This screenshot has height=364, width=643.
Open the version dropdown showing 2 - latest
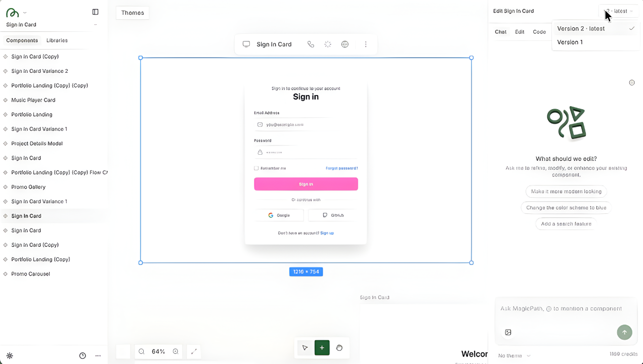[x=618, y=11]
